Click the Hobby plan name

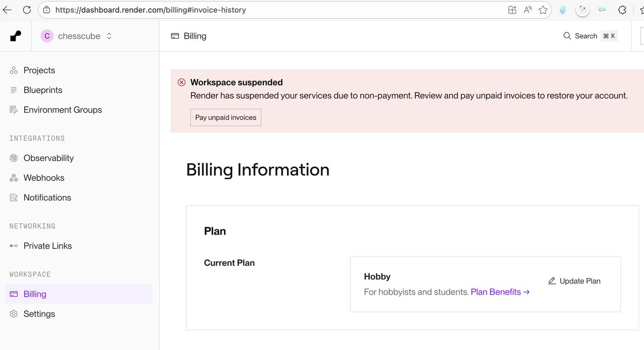pyautogui.click(x=377, y=276)
